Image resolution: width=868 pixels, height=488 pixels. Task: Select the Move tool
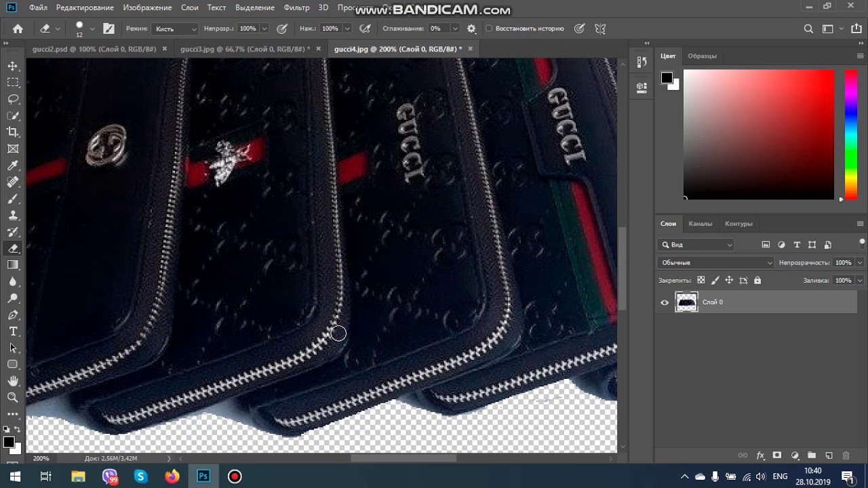(13, 66)
